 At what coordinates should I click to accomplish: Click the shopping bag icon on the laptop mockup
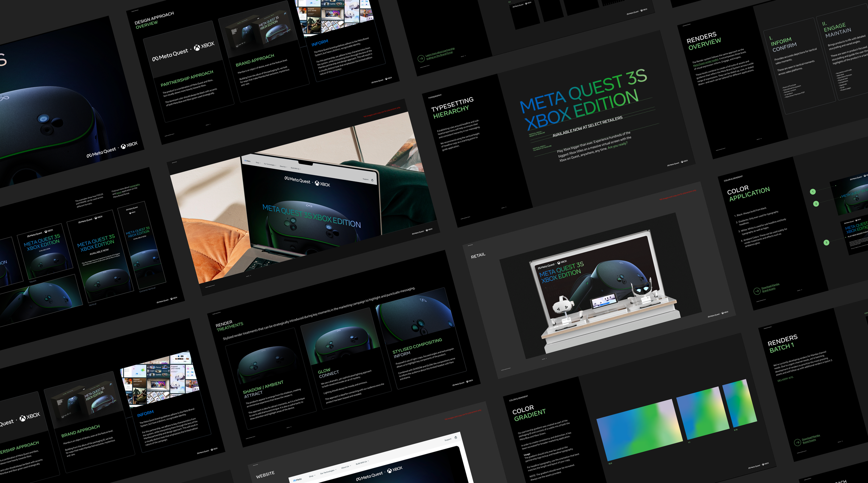[x=372, y=180]
